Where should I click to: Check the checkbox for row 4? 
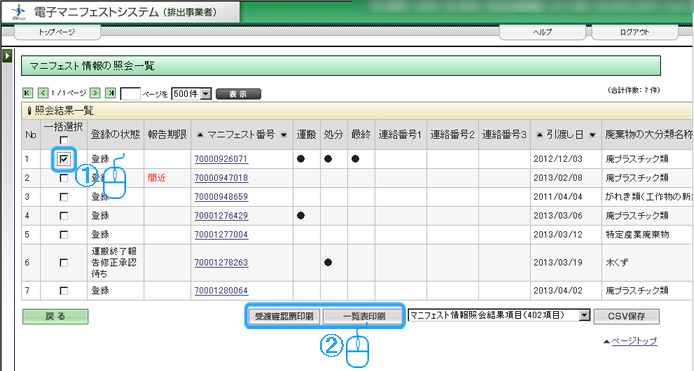(64, 216)
